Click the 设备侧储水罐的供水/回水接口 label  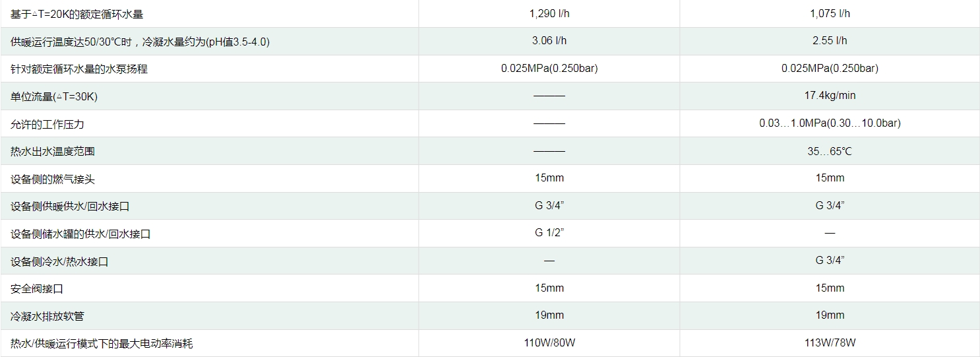coord(80,234)
